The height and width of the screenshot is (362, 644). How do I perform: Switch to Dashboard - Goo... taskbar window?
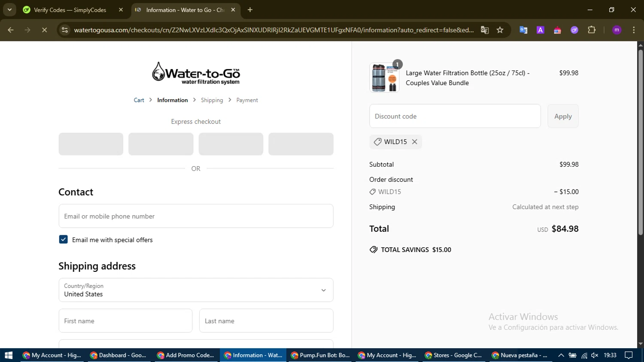(x=119, y=355)
